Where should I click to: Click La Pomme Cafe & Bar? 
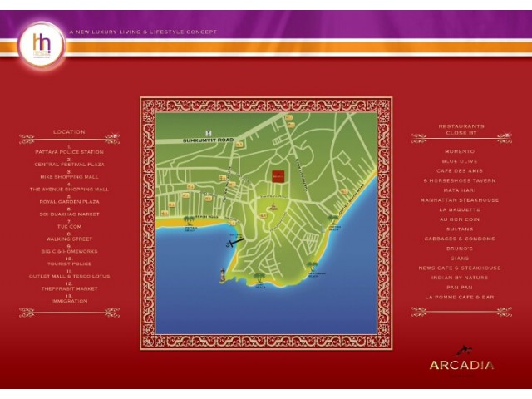coord(459,297)
